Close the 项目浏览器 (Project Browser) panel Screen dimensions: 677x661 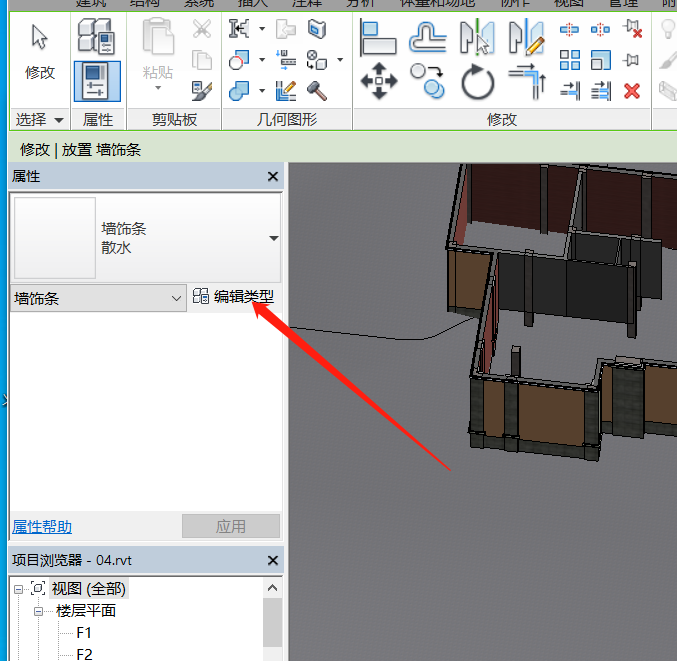tap(273, 561)
